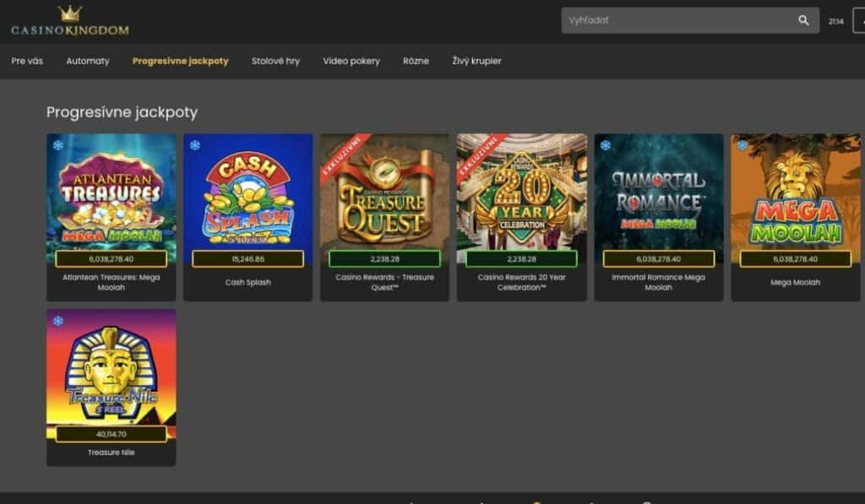Open the Rôzne menu item
This screenshot has height=504, width=865.
coord(416,61)
